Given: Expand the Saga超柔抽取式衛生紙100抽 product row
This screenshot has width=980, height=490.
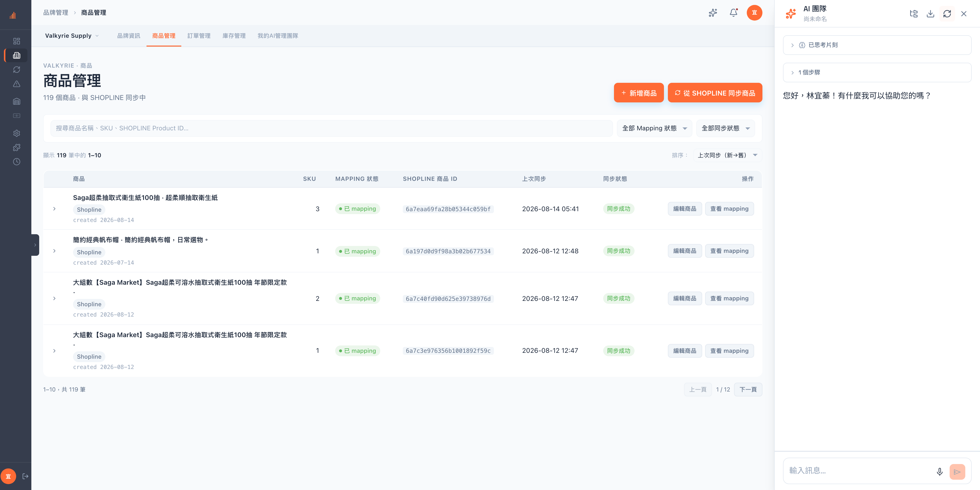Looking at the screenshot, I should point(54,209).
